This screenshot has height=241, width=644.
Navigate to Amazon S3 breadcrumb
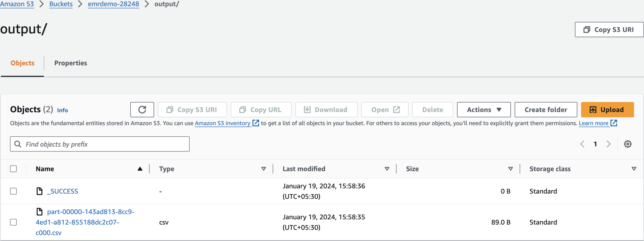point(17,4)
